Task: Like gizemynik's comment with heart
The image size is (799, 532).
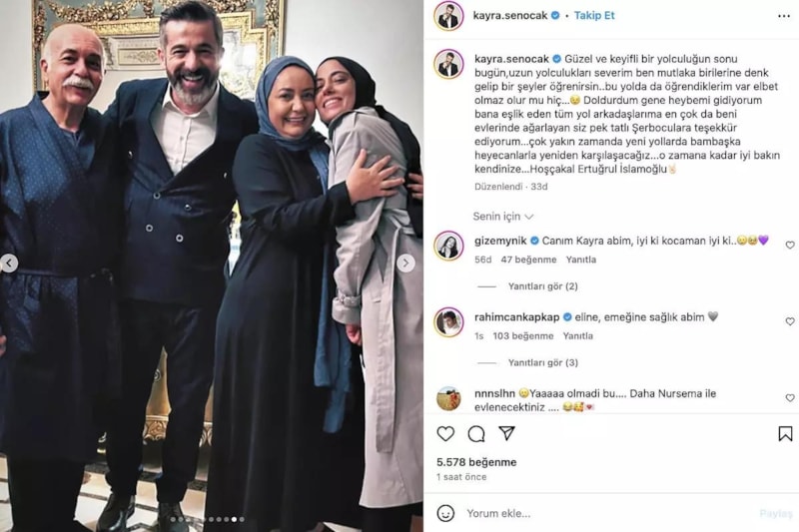Action: [x=790, y=245]
